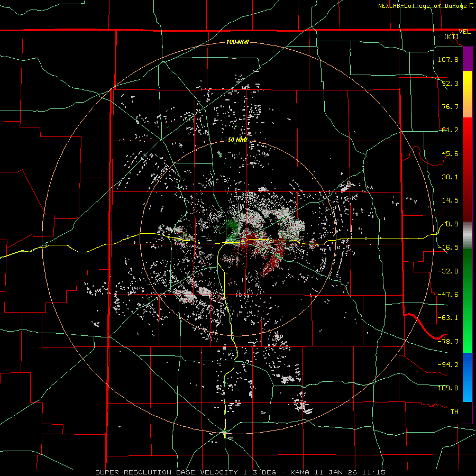The height and width of the screenshot is (476, 476).
Task: Click the 76.7 velocity scale value
Action: point(450,106)
